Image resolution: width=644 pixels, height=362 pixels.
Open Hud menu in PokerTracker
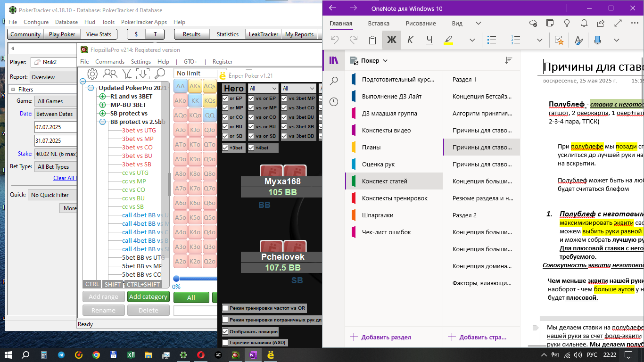point(90,22)
